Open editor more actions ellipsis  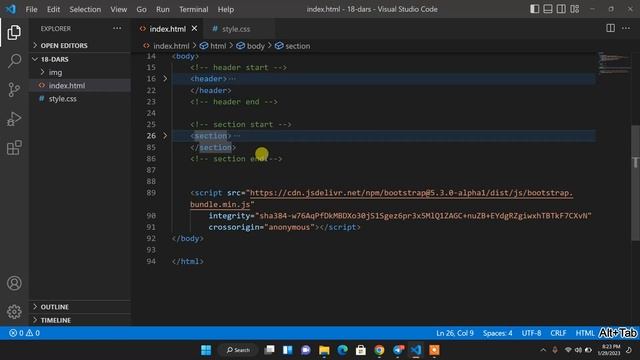[626, 28]
